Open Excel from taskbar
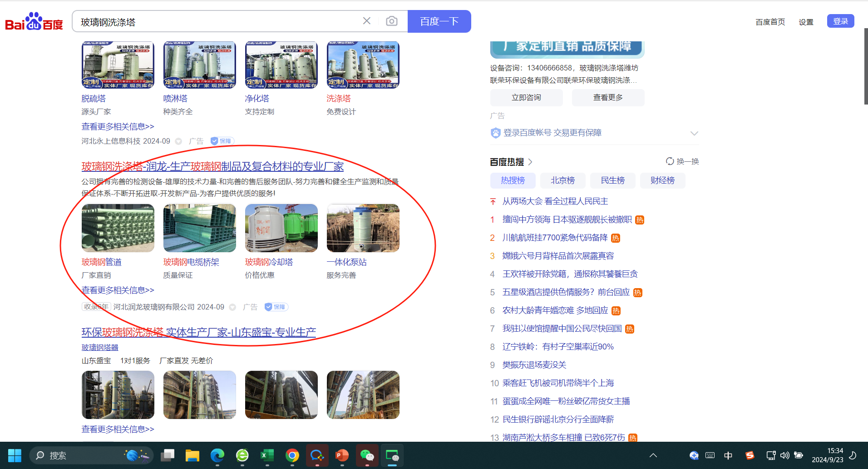The height and width of the screenshot is (469, 868). (x=267, y=455)
